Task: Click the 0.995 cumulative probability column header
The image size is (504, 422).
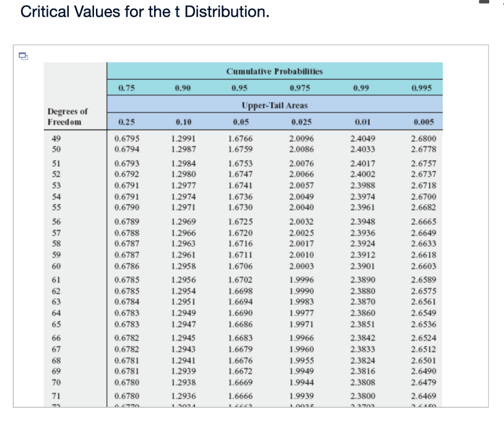Action: tap(422, 88)
